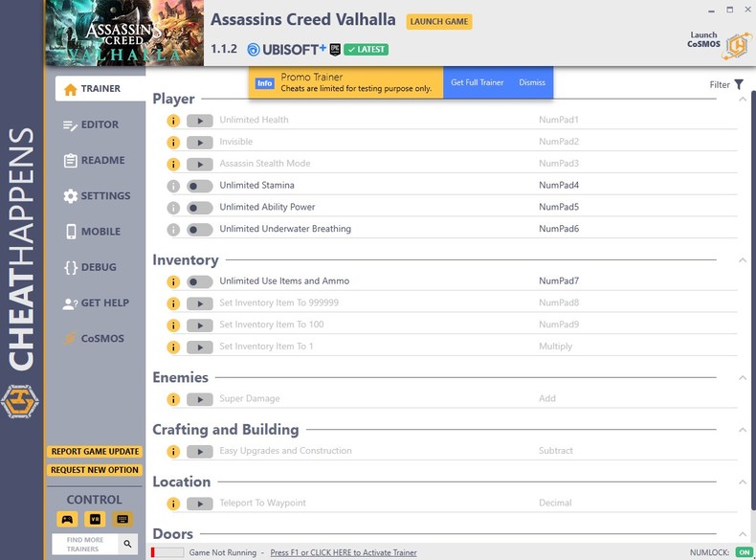
Task: Click info icon for Set Inventory Item To 100
Action: 173,325
